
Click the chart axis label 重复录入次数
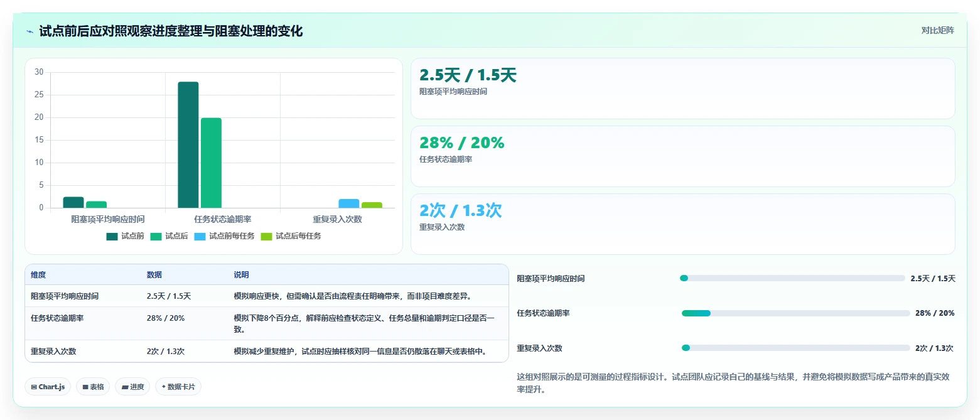tap(338, 219)
